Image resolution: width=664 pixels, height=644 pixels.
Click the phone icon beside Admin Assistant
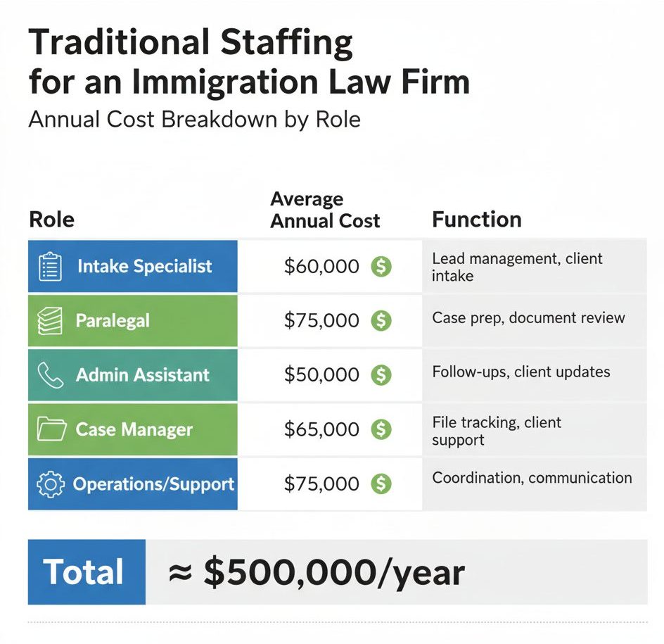pyautogui.click(x=49, y=374)
